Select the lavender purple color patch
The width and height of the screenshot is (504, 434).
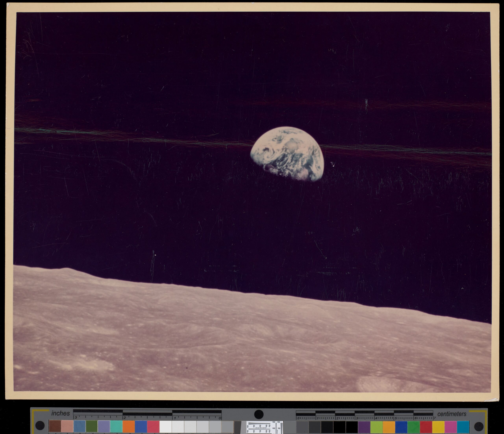pos(104,426)
